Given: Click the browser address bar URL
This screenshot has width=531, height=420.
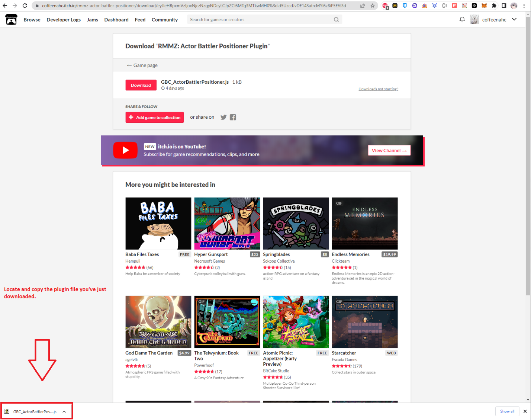Looking at the screenshot, I should pos(194,6).
